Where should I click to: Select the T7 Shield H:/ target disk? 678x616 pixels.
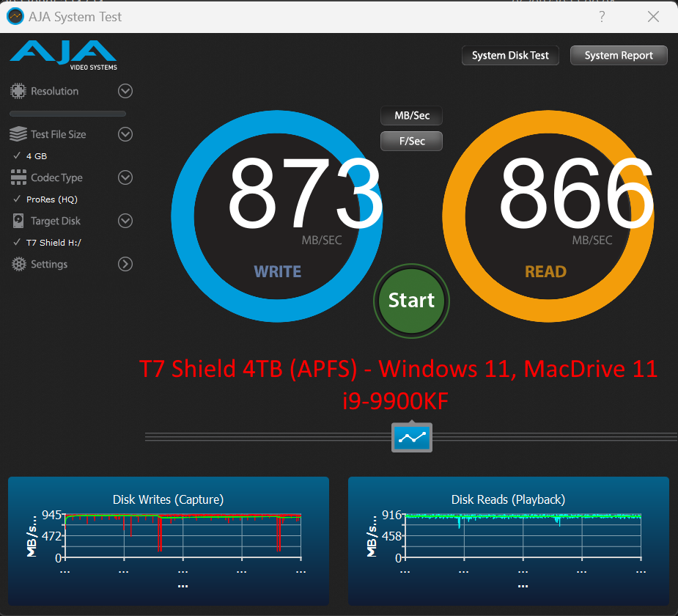pyautogui.click(x=47, y=242)
